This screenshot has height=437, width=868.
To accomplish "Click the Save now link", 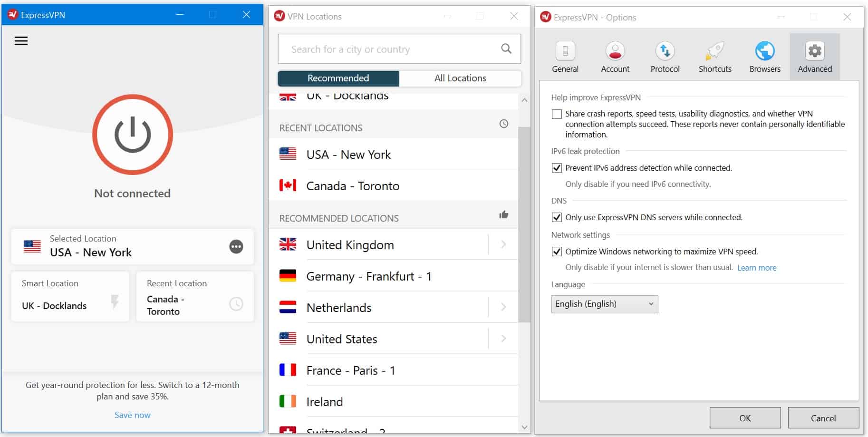I will click(x=132, y=415).
